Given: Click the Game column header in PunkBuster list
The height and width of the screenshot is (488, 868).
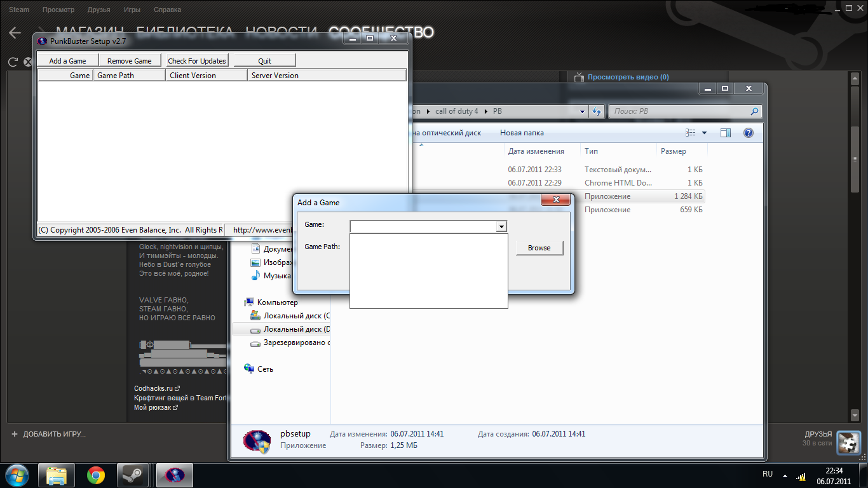Looking at the screenshot, I should [x=65, y=75].
